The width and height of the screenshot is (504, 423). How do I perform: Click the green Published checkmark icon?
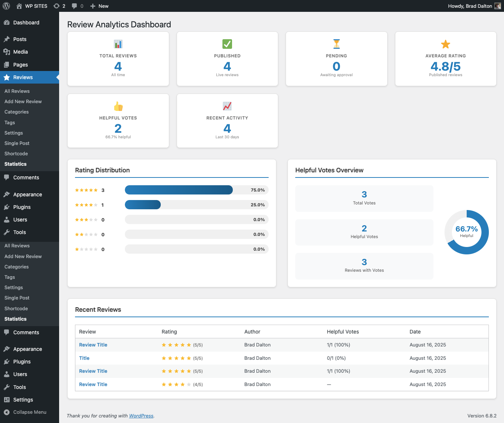coord(227,44)
